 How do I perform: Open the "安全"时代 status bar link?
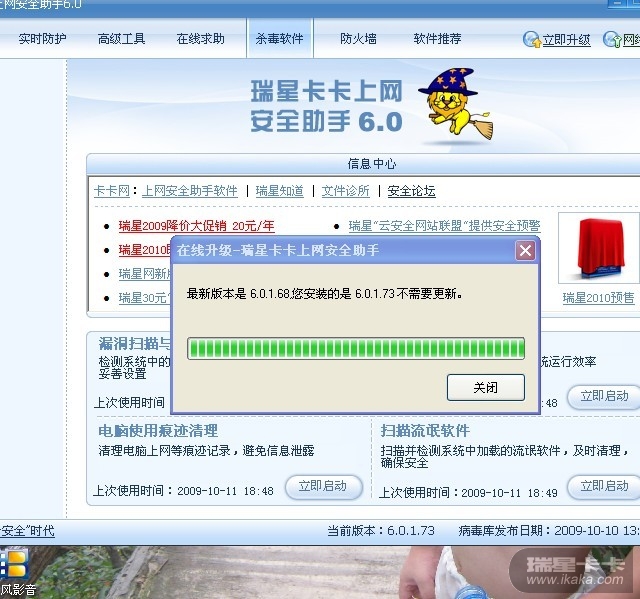click(27, 530)
